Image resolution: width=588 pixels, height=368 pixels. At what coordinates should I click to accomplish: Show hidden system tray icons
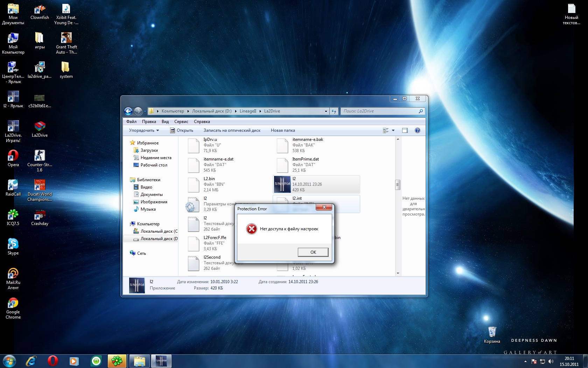click(x=525, y=361)
